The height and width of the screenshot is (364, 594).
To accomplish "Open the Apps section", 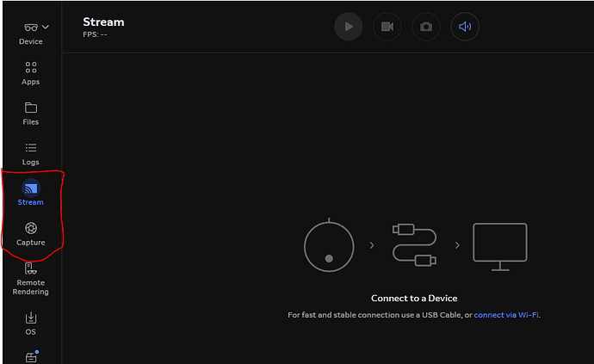I will (31, 73).
